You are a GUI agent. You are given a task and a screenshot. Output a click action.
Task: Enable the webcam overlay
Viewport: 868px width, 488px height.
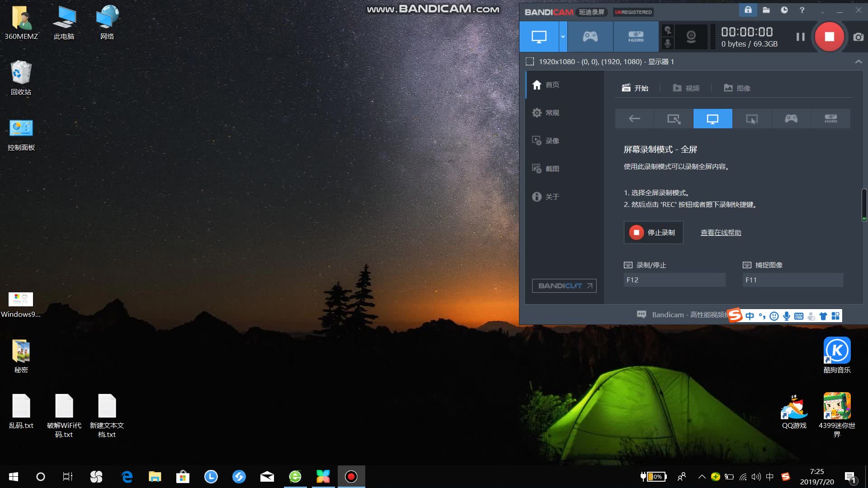tap(691, 37)
